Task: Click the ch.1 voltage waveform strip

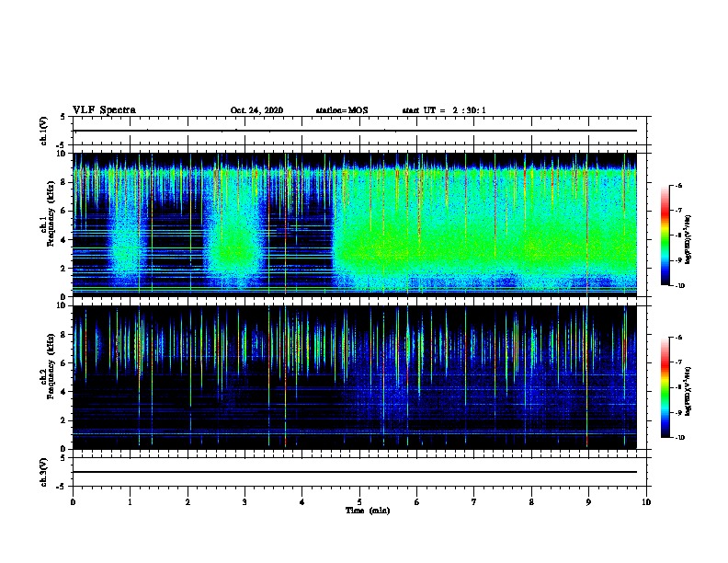Action: [x=359, y=131]
